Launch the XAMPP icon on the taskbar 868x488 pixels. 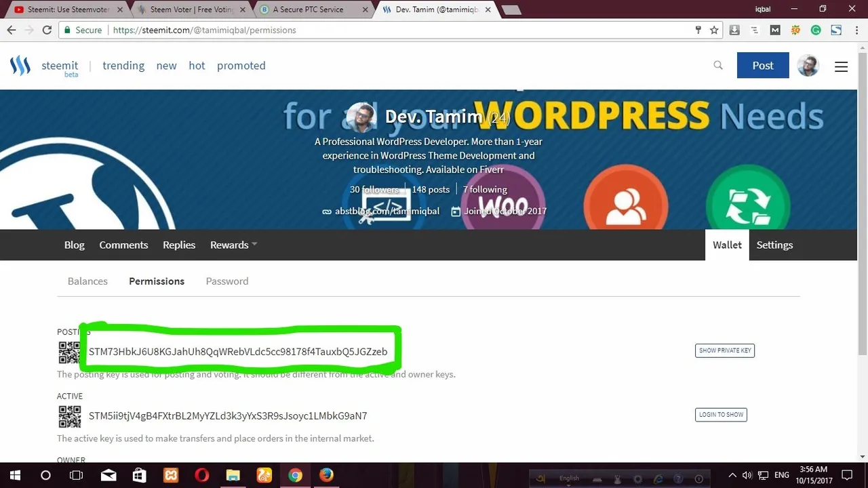(x=170, y=475)
